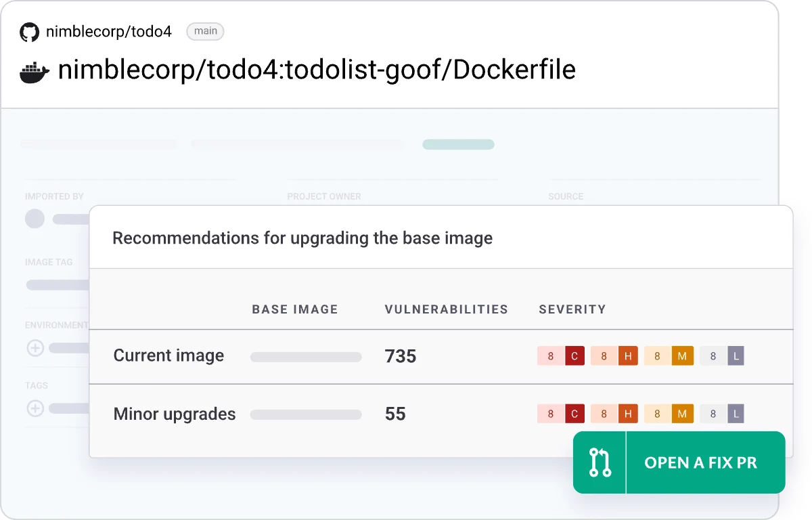Toggle the Critical severity filter showing count 8

(x=550, y=355)
